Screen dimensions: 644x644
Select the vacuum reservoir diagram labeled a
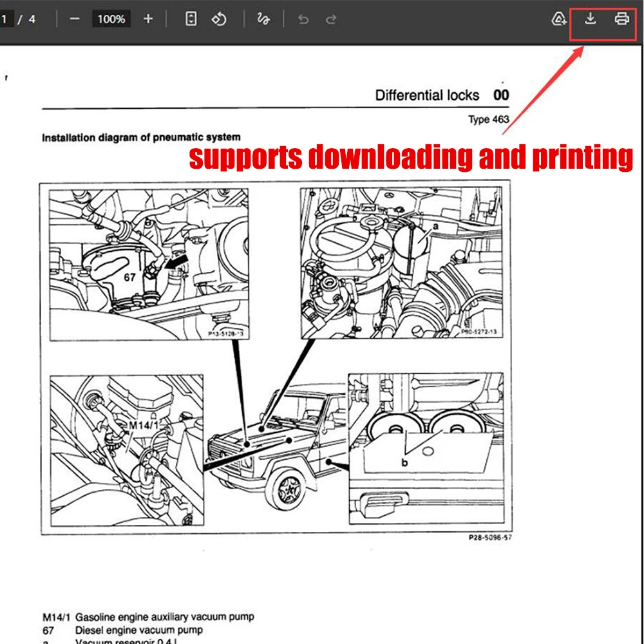click(401, 263)
